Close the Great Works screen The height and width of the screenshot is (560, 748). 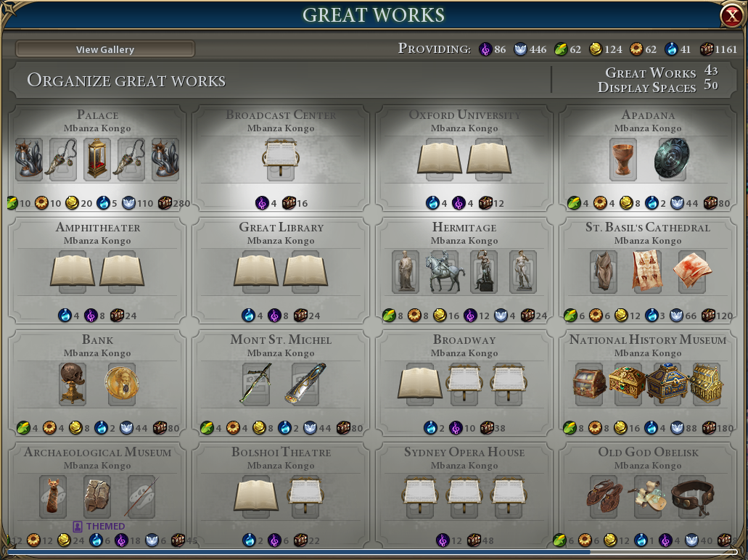pos(731,16)
